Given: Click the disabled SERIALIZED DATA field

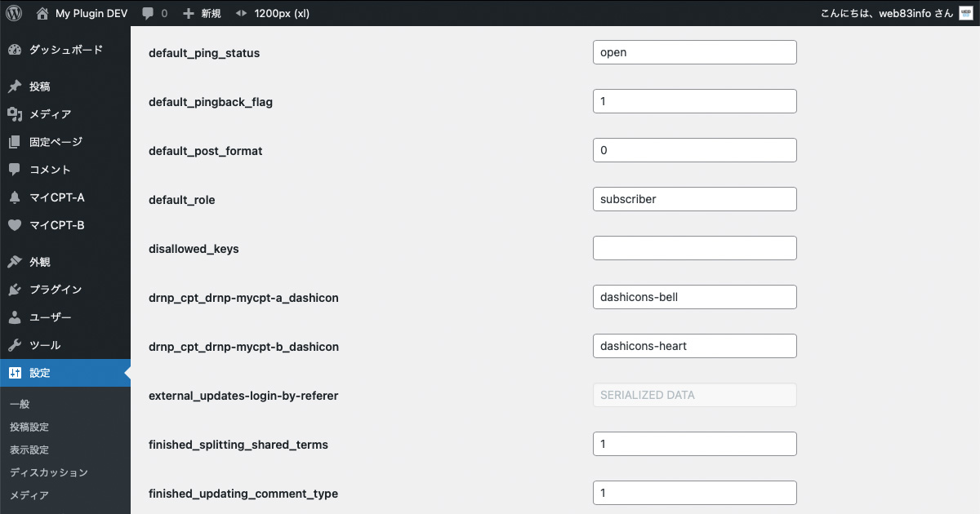Looking at the screenshot, I should 695,395.
